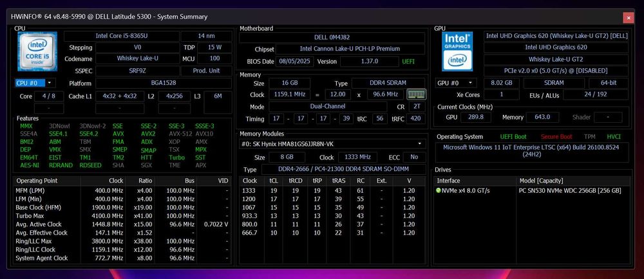Click the memory clock 1159.1 MHz field
Screen dimensions: 644x279
[x=290, y=94]
